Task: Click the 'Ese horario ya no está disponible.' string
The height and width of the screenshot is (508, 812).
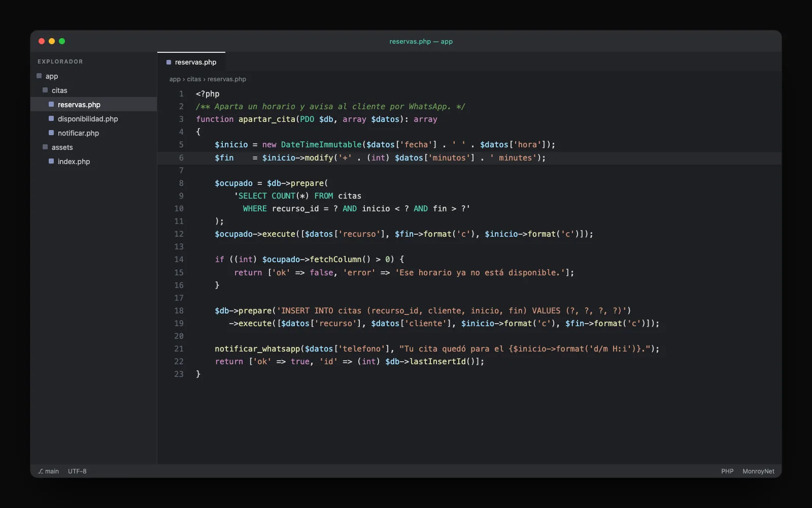Action: tap(480, 272)
